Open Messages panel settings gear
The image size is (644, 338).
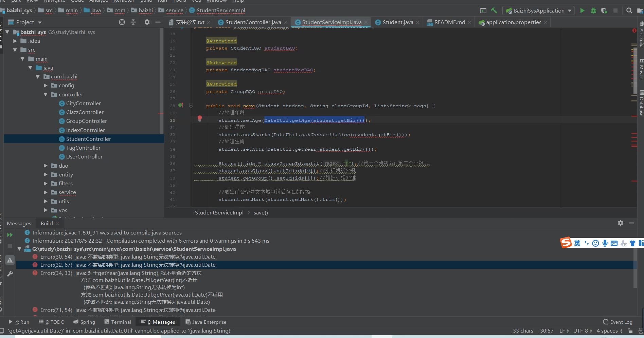621,223
